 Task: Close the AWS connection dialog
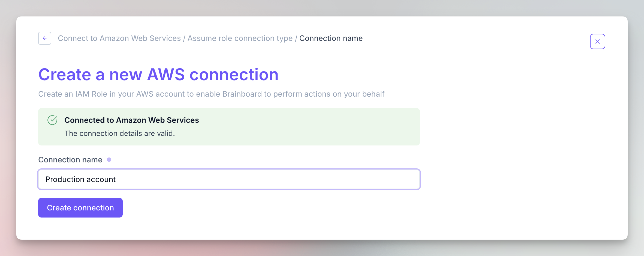[597, 41]
